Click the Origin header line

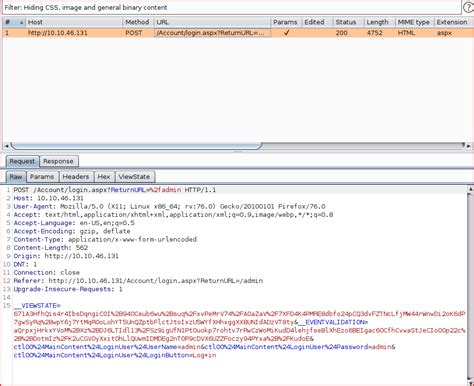coord(66,256)
